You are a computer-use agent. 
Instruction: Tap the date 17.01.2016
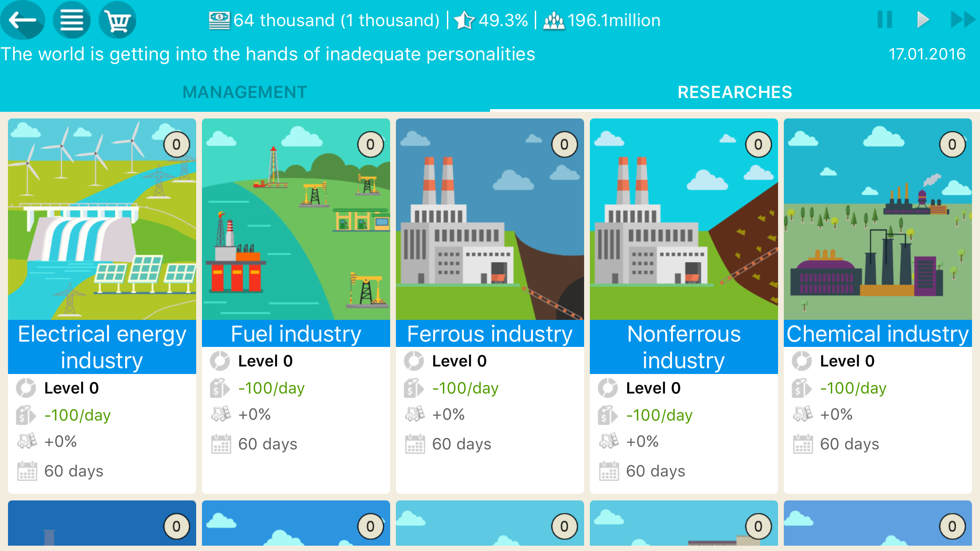pos(927,54)
